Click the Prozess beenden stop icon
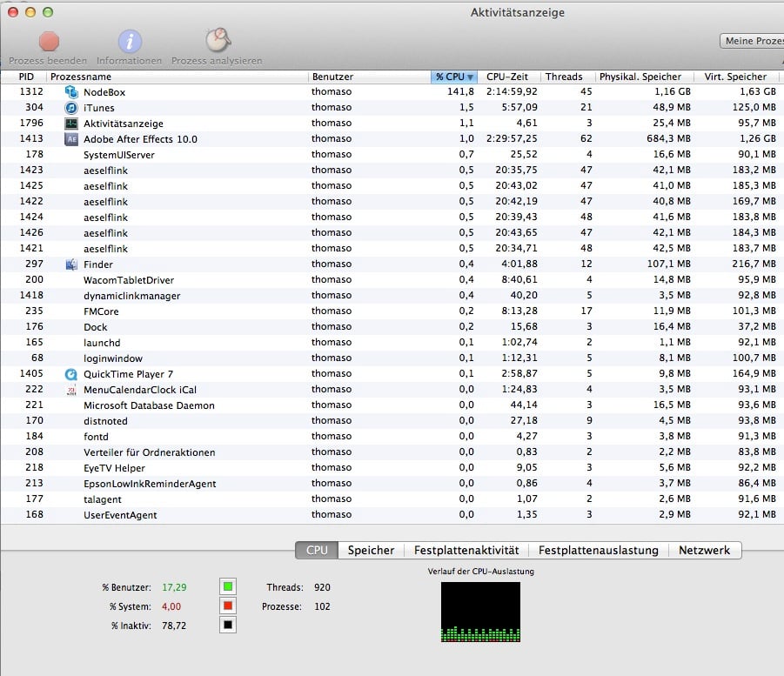 49,42
